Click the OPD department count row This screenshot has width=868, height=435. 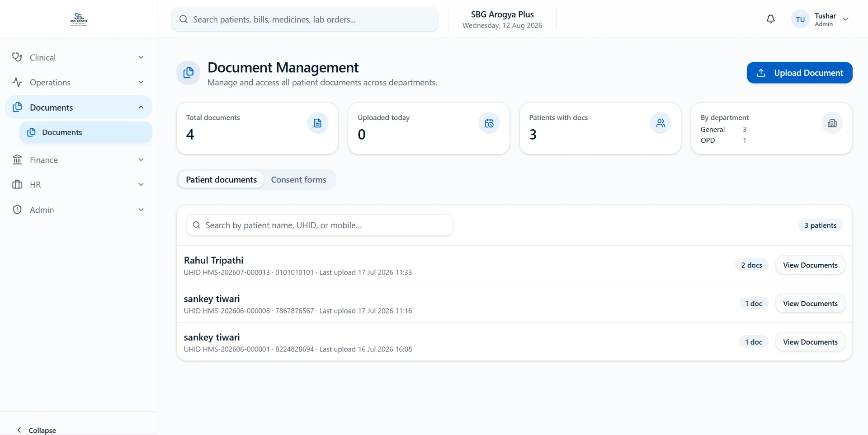[x=723, y=140]
